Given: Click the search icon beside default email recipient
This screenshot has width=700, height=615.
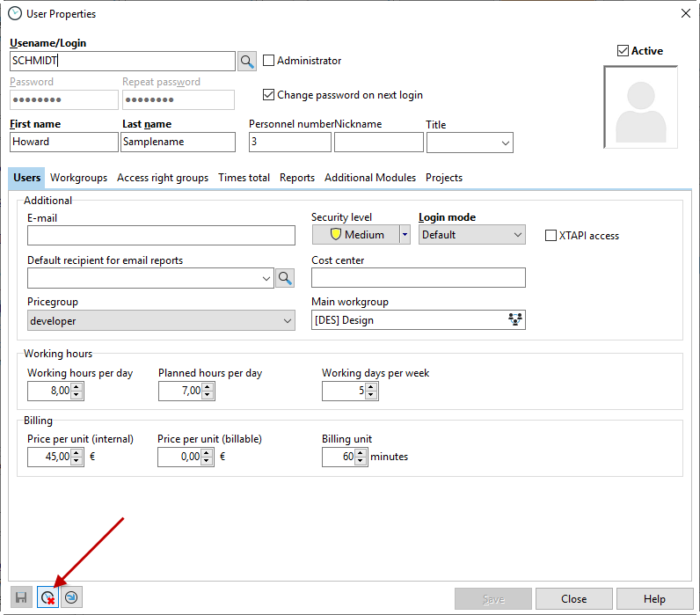Looking at the screenshot, I should pyautogui.click(x=285, y=278).
